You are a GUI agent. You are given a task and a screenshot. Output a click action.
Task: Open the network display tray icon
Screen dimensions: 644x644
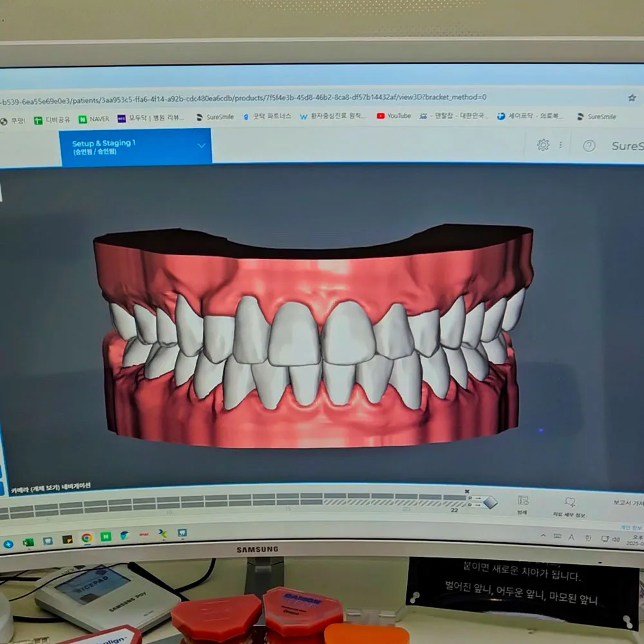click(605, 539)
